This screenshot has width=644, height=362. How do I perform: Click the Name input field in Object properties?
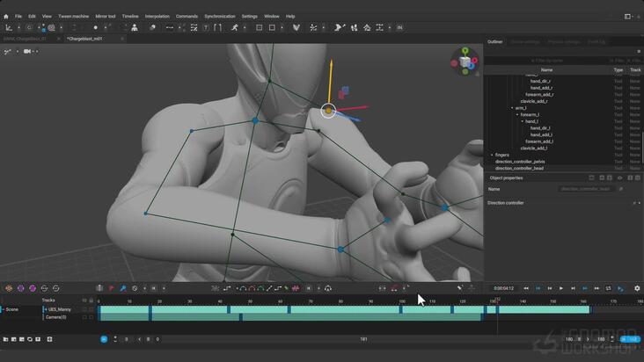[x=587, y=189]
